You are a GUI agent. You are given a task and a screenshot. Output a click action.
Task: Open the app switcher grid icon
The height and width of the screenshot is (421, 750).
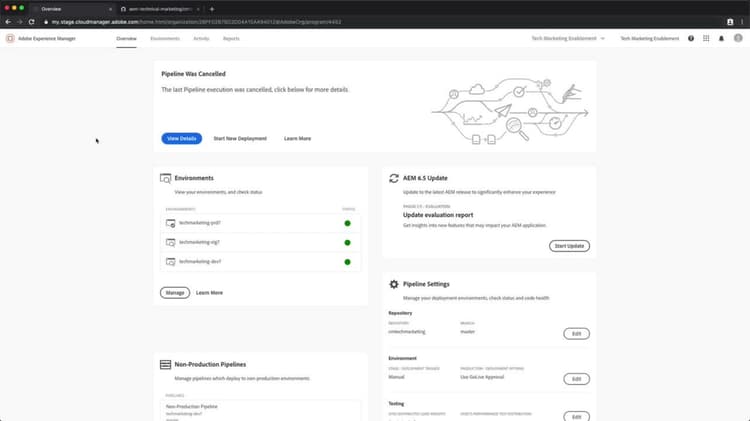706,38
